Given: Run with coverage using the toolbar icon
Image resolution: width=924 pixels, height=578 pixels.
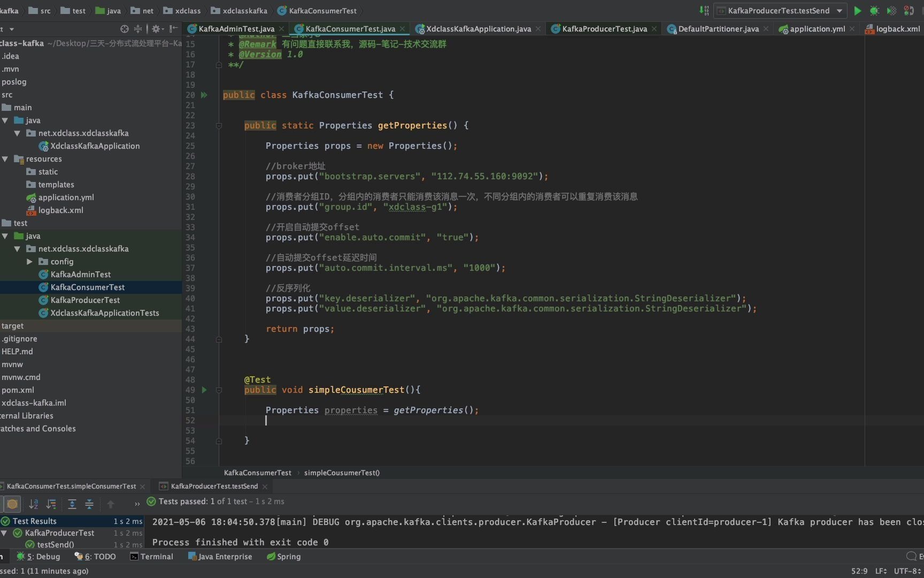Looking at the screenshot, I should [x=891, y=11].
